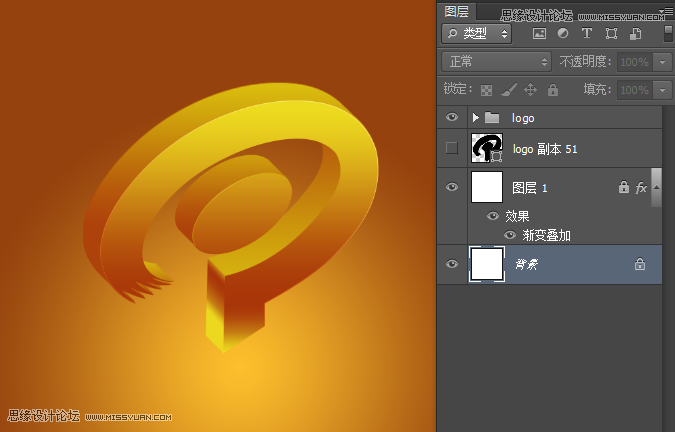Filter layers by adjustment layer icon
Screen dimensions: 675x432
click(563, 33)
